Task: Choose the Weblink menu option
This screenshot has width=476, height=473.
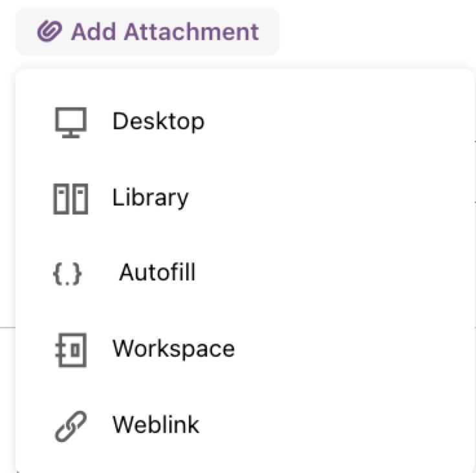Action: 245,425
